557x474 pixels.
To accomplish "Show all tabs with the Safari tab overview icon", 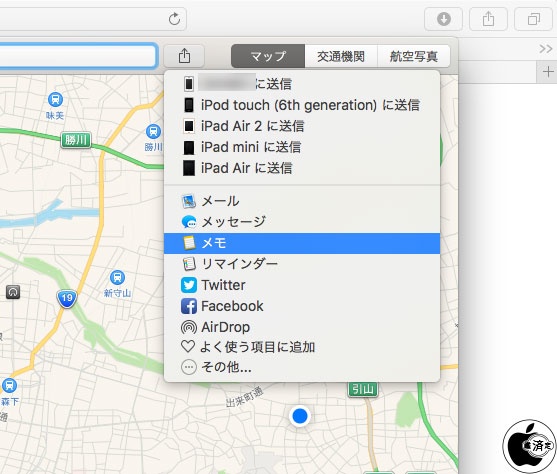I will 534,19.
